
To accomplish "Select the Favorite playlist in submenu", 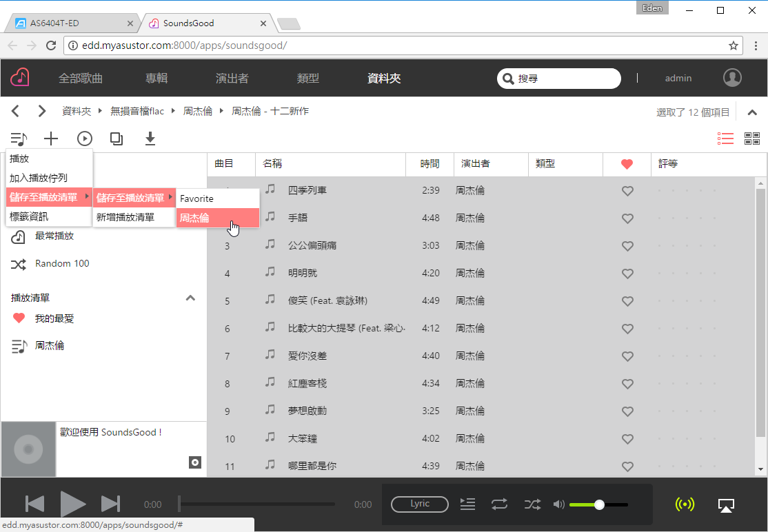I will [x=217, y=198].
